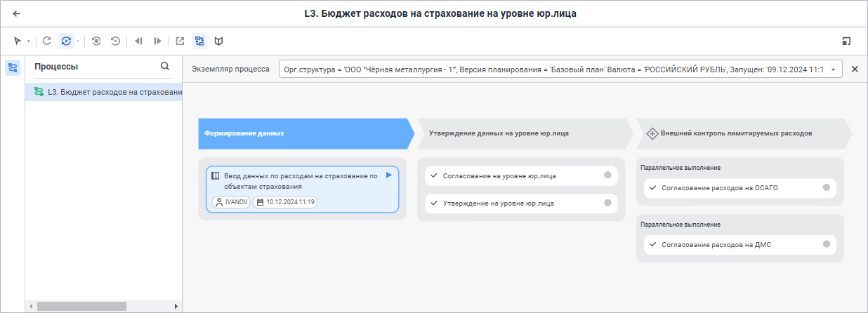
Task: Toggle the process tree panel toolbar button
Action: click(x=199, y=41)
